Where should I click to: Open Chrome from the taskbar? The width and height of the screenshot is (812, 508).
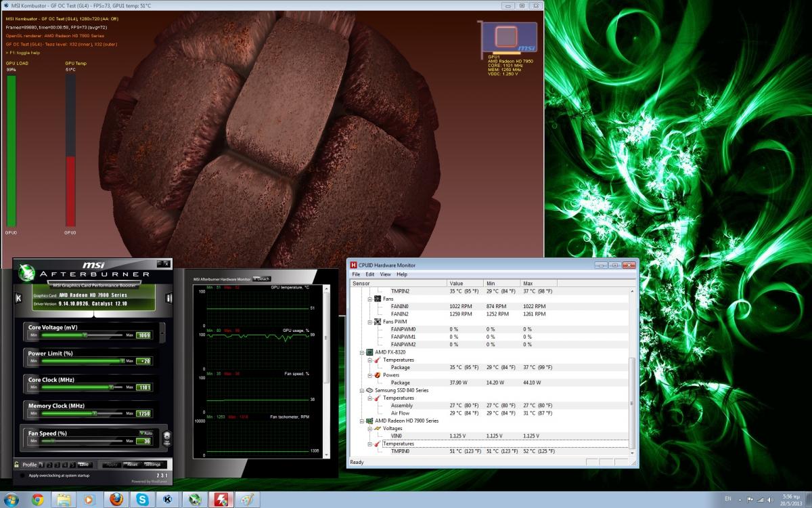(x=37, y=499)
